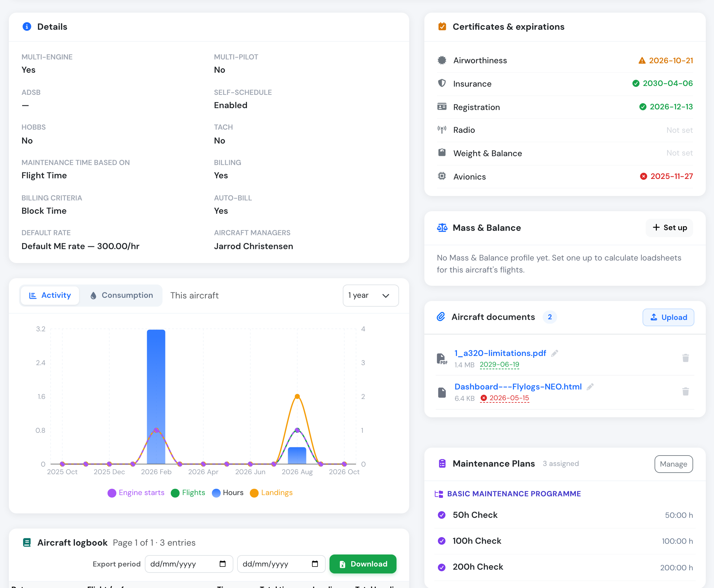Open the 1 year period dropdown

click(371, 295)
